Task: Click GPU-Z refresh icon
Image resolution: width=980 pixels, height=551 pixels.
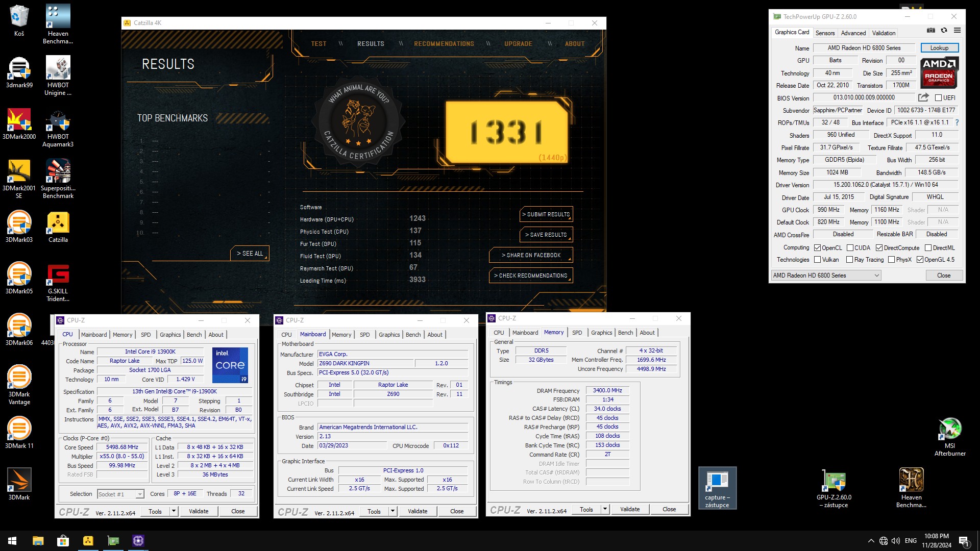Action: 944,31
